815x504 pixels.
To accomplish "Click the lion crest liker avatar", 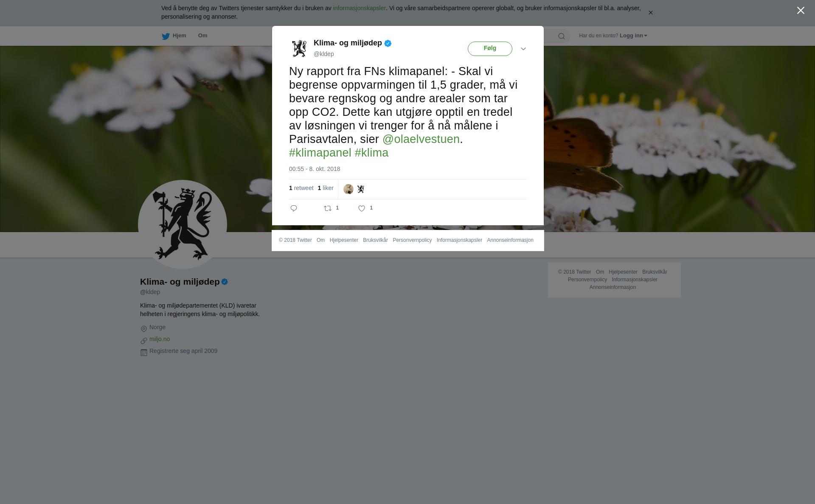I will tap(360, 189).
